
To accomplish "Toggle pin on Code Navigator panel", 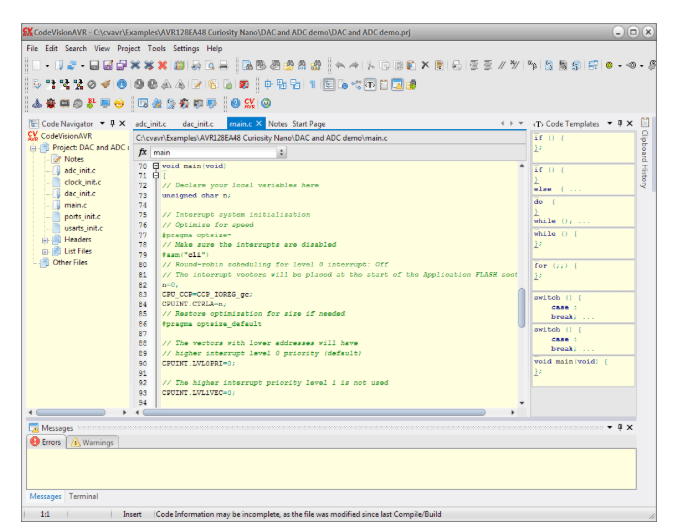I will point(112,124).
